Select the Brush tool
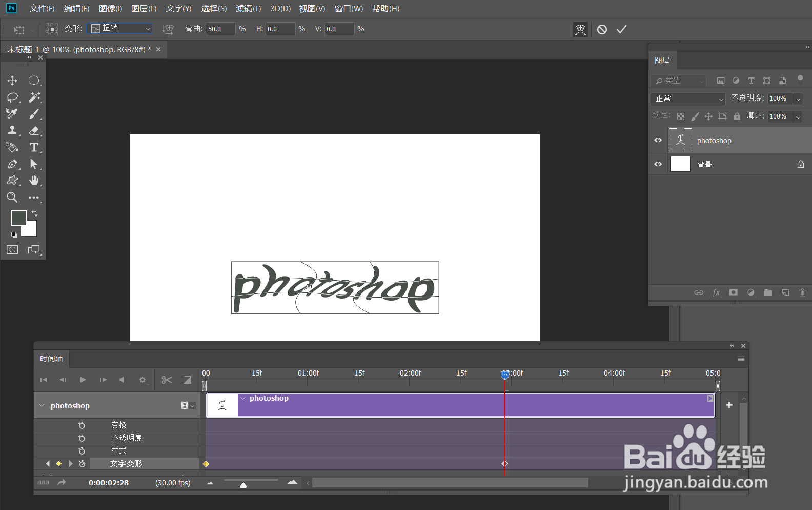The width and height of the screenshot is (812, 510). coord(34,114)
